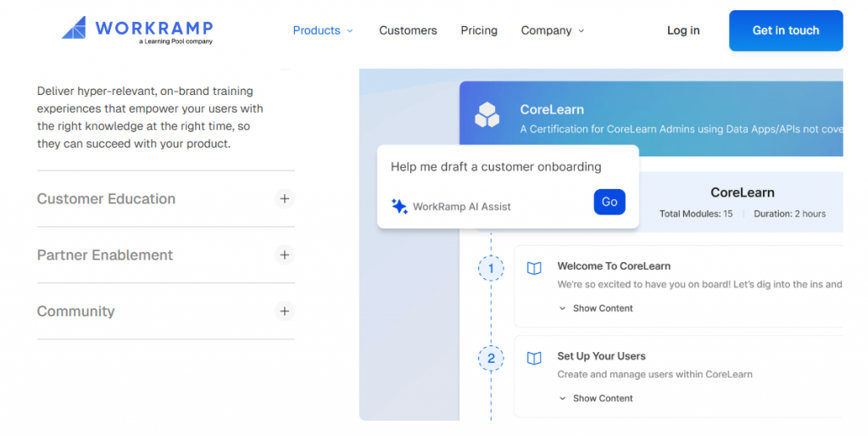Click the AI prompt text field

point(496,167)
